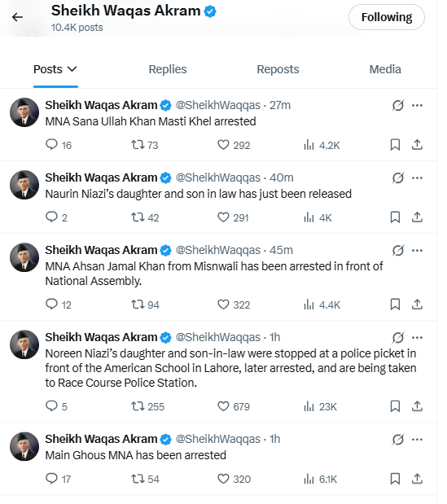The height and width of the screenshot is (504, 447).
Task: View analytics of the Race Course Police post
Action: tap(309, 406)
